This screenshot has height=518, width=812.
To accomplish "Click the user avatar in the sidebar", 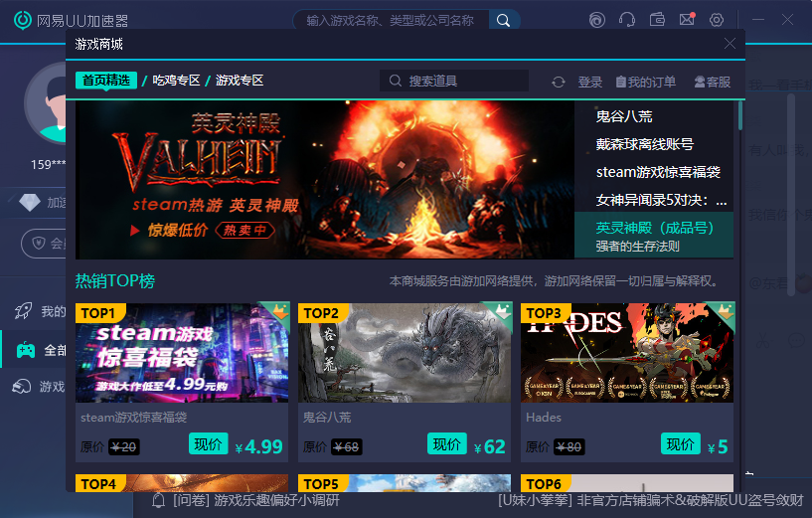I will (x=46, y=103).
